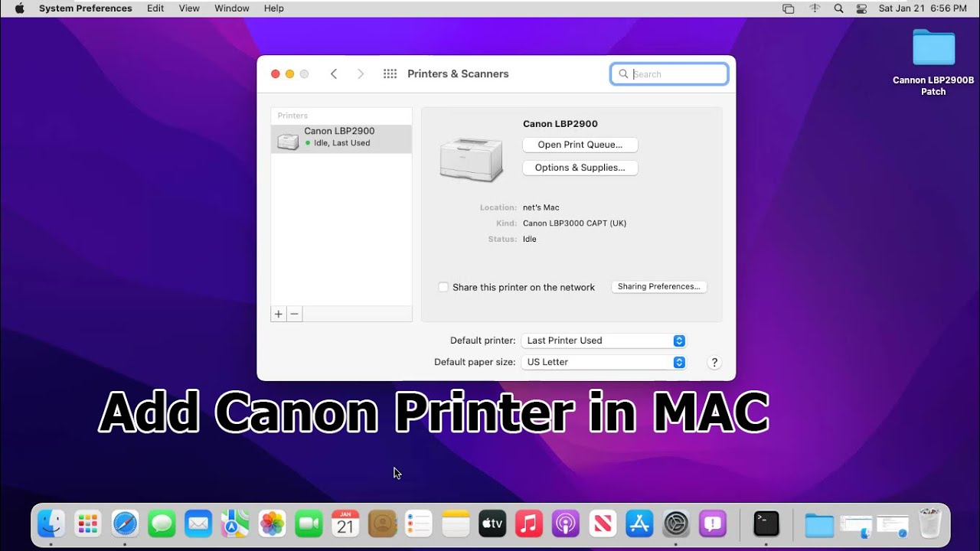This screenshot has width=980, height=551.
Task: Enable Share this printer on the network
Action: click(x=443, y=287)
